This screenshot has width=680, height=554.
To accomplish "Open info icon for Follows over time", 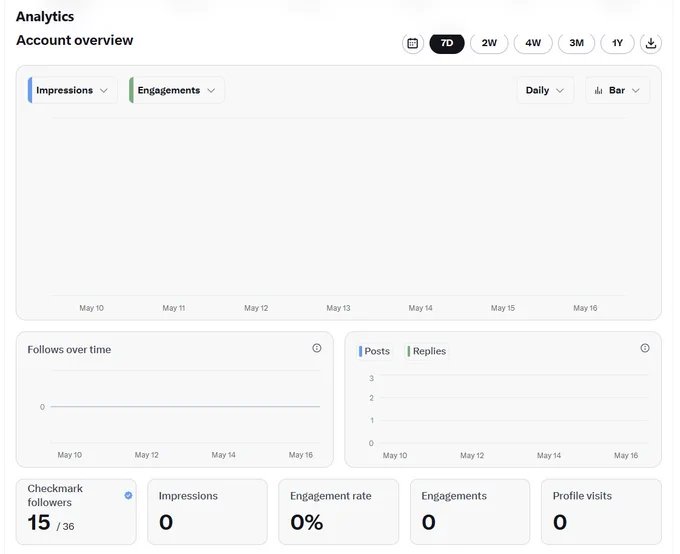I will pos(317,348).
